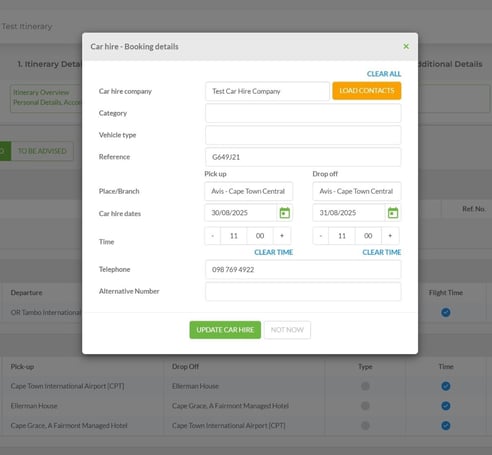Decrease pick-up time with minus button
492x455 pixels.
pos(213,236)
